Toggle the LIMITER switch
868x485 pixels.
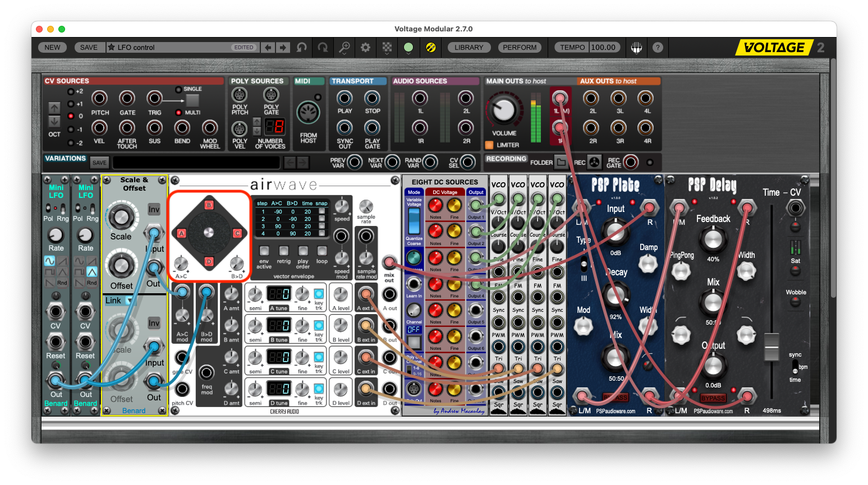click(489, 145)
